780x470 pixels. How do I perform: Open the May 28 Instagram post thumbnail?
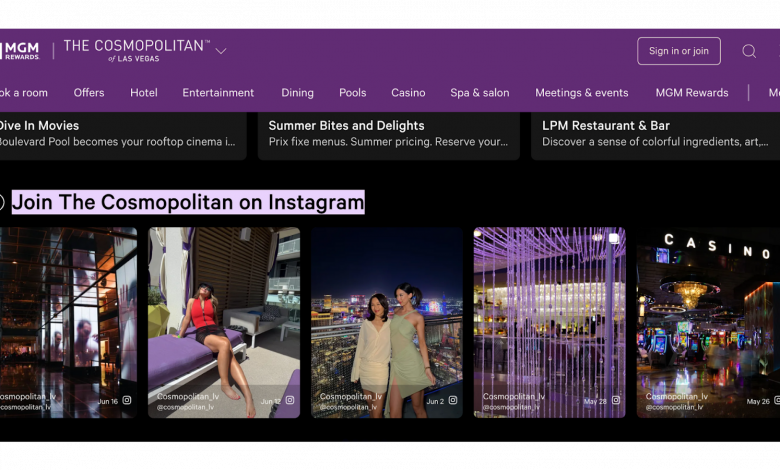pyautogui.click(x=549, y=322)
